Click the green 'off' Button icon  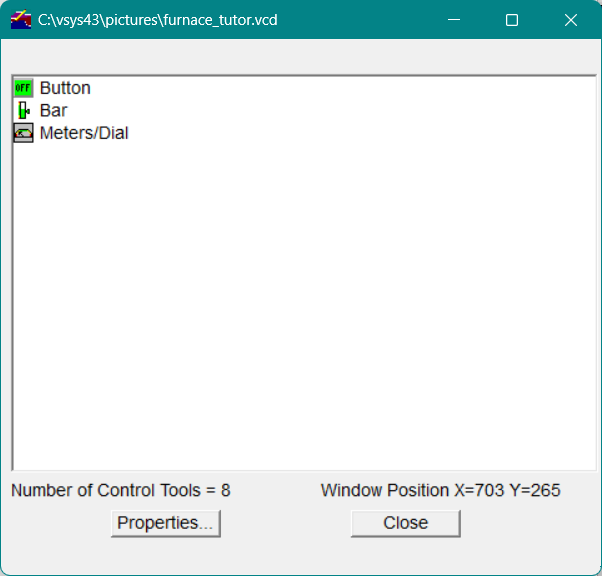click(x=23, y=88)
